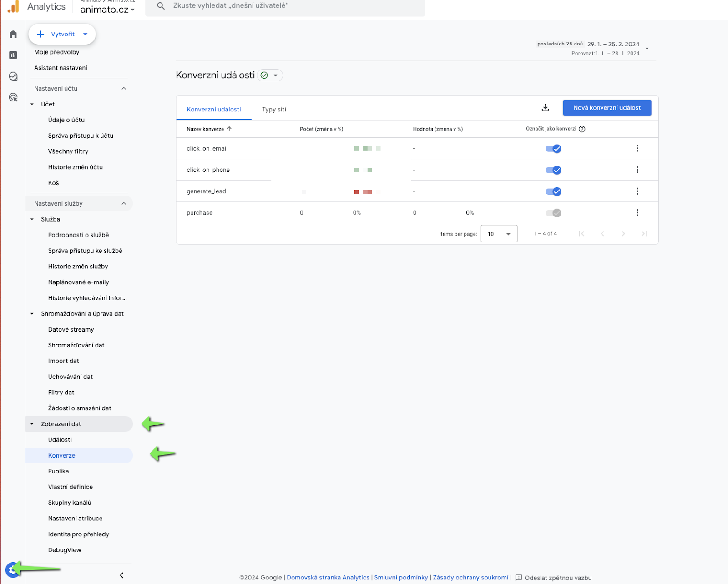Image resolution: width=728 pixels, height=584 pixels.
Task: Click Nová konverzní událost button
Action: [x=607, y=108]
